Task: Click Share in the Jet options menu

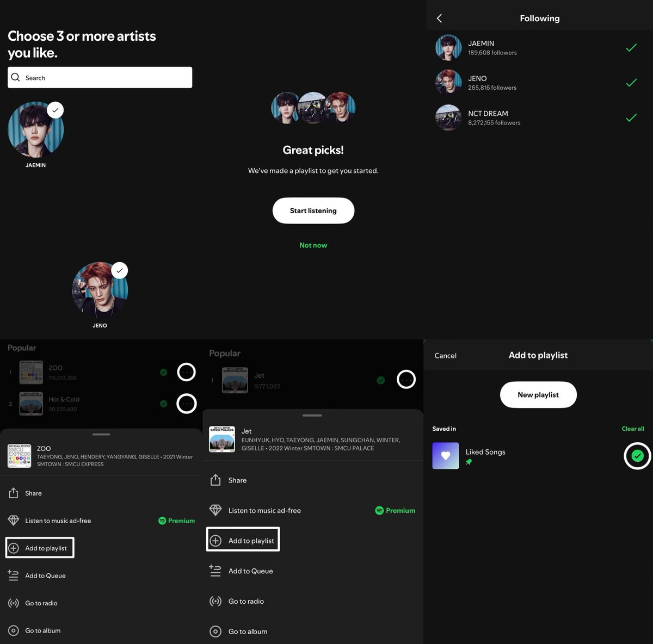Action: [x=237, y=480]
